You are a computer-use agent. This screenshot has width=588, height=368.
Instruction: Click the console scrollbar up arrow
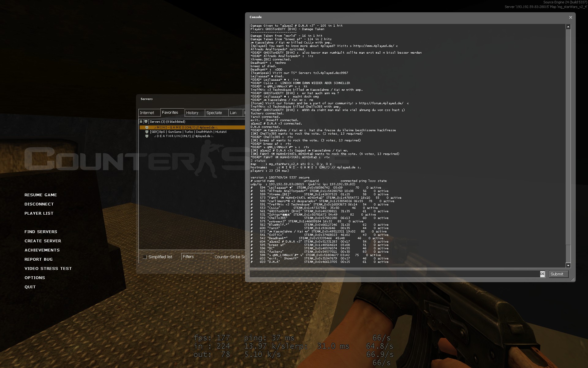[568, 27]
